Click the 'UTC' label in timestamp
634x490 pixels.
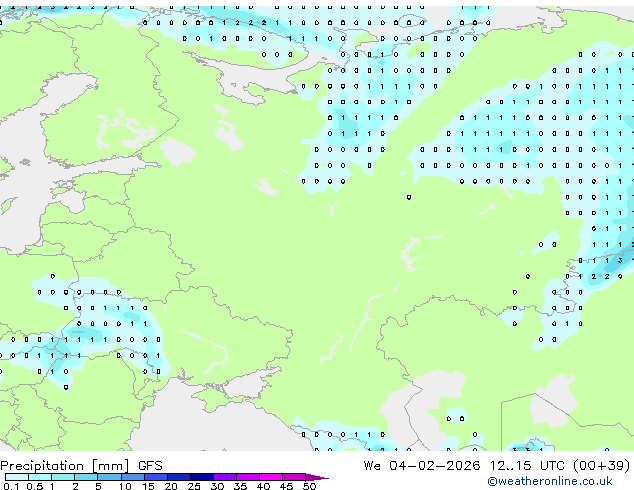[x=552, y=466]
